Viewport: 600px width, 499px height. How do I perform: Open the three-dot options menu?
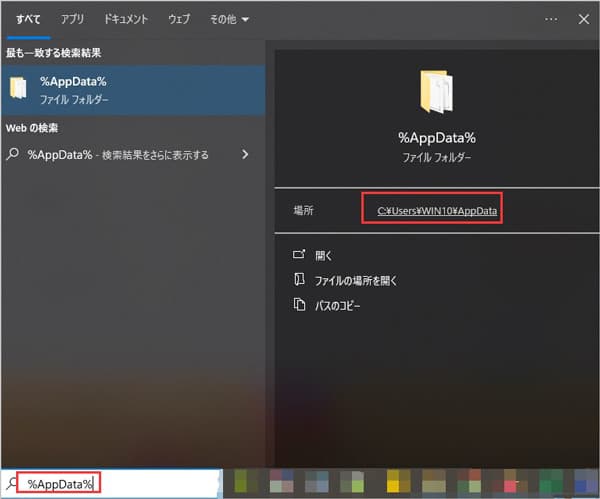click(x=551, y=19)
